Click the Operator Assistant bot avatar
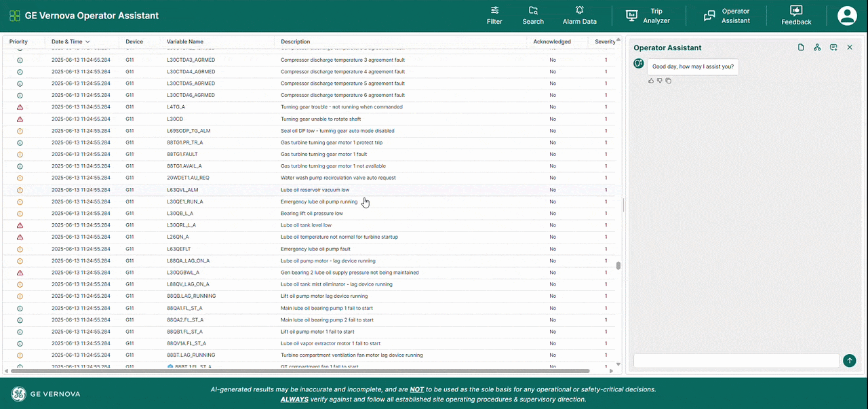868x409 pixels. [639, 64]
